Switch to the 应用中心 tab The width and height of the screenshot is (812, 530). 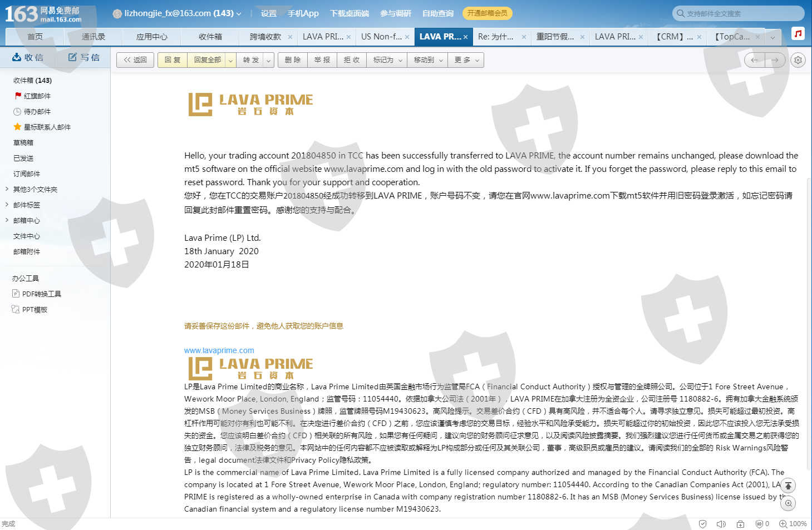(151, 37)
